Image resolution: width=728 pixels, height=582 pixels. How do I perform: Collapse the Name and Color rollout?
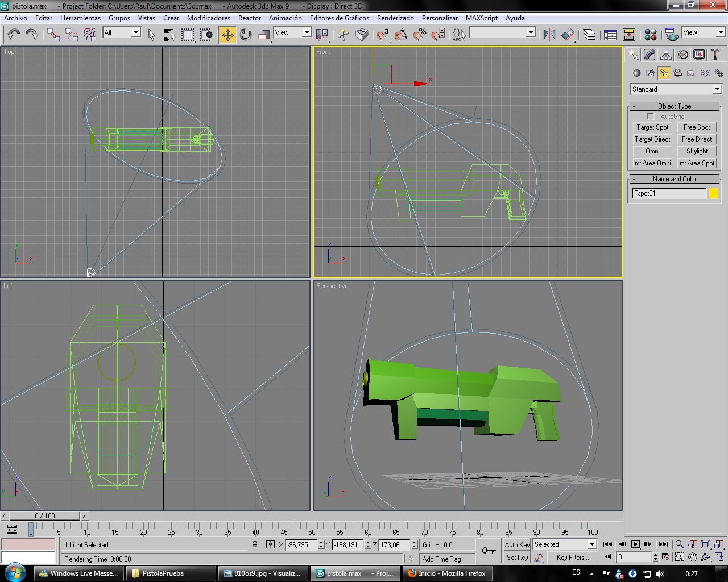[x=675, y=179]
